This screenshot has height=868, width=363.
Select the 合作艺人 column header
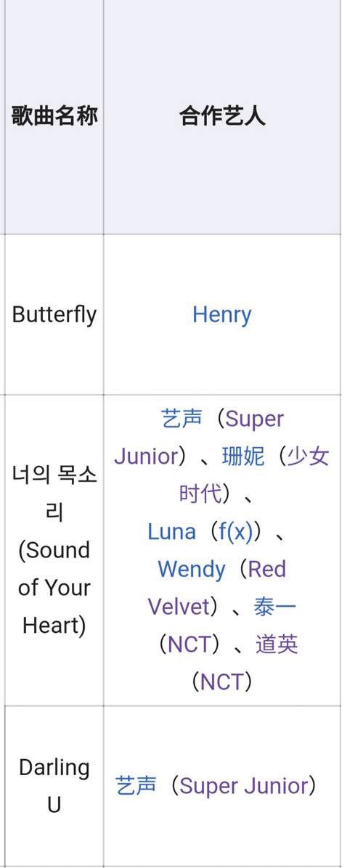point(222,116)
